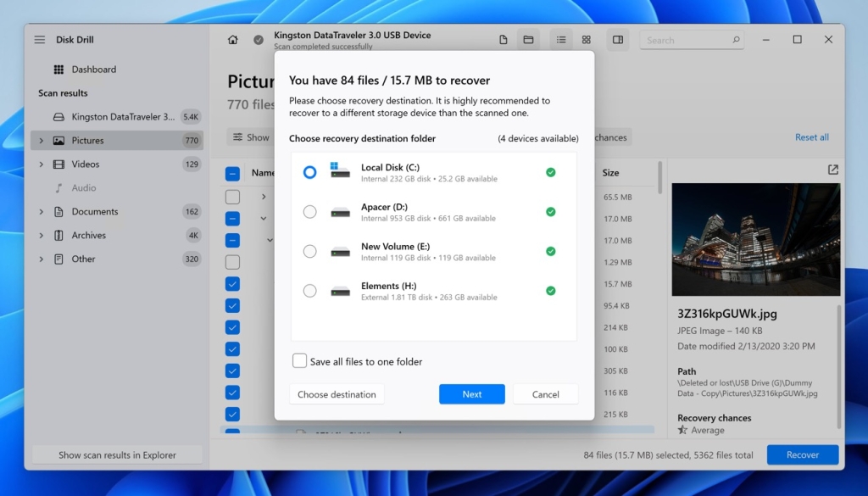Select Local Disk (C:) radio button
This screenshot has height=496, width=868.
click(x=310, y=172)
